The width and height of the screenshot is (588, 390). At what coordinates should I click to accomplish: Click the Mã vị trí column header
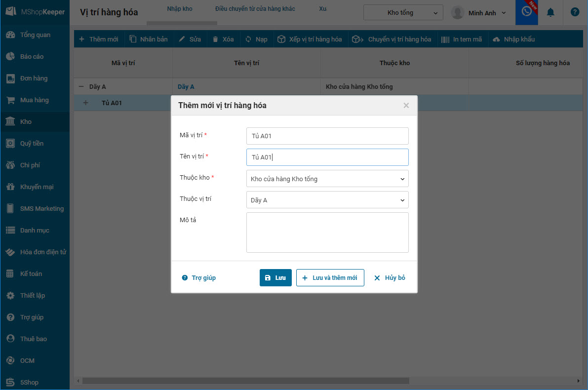[123, 63]
